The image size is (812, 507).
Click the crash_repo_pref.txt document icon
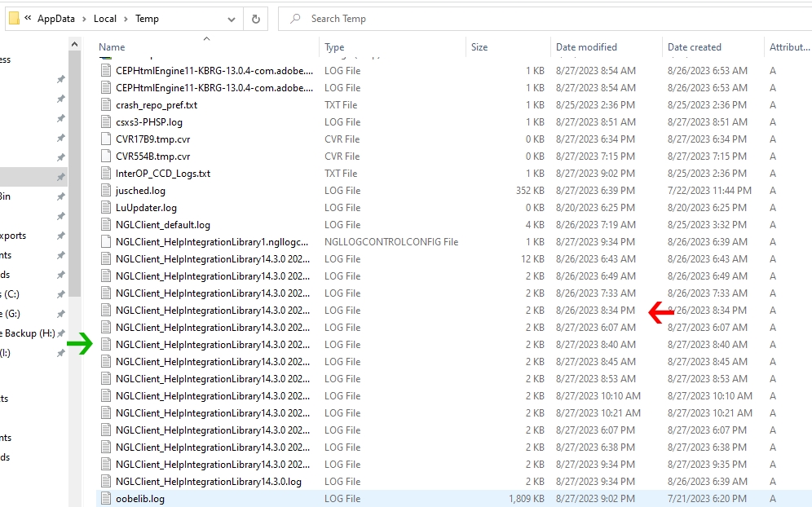(106, 104)
